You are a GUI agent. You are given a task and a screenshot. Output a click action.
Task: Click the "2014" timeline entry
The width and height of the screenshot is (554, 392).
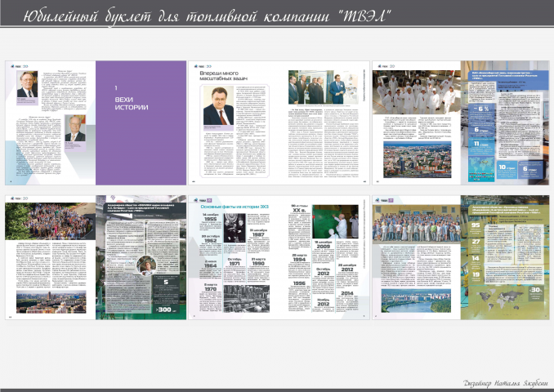(x=347, y=293)
